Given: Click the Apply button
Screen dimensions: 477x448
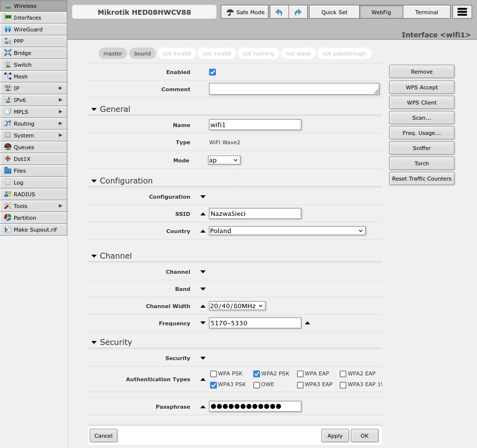Looking at the screenshot, I should pos(335,436).
